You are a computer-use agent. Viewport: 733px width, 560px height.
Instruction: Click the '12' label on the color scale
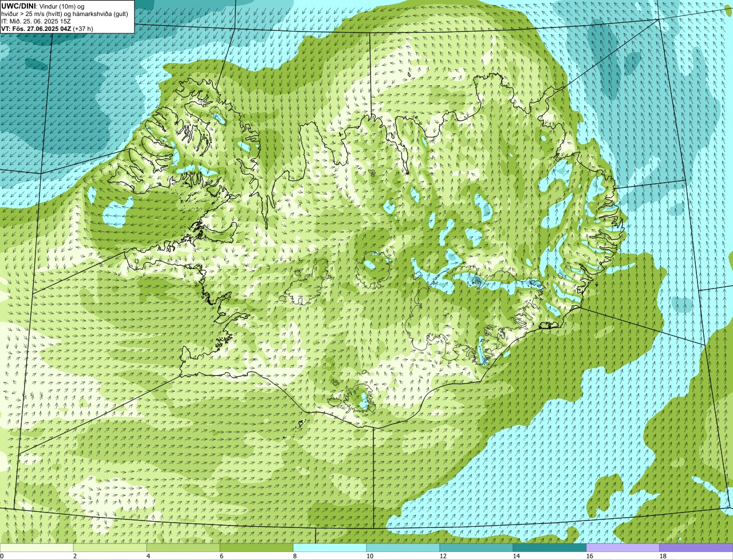click(x=443, y=556)
